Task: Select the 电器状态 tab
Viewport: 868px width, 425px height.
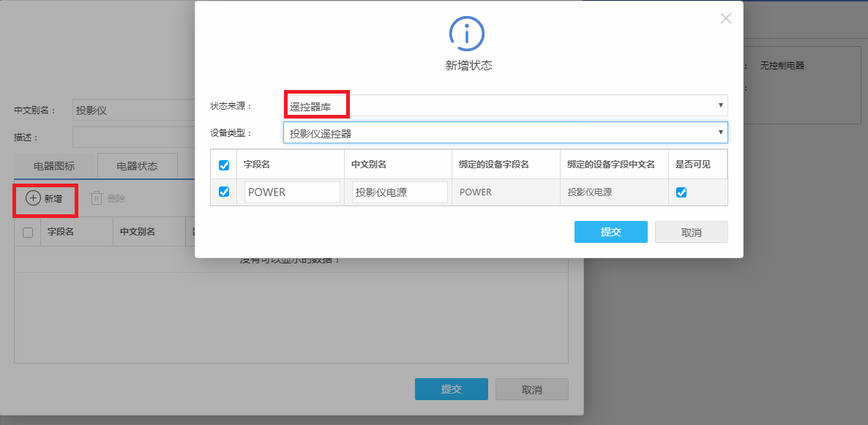Action: coord(138,166)
